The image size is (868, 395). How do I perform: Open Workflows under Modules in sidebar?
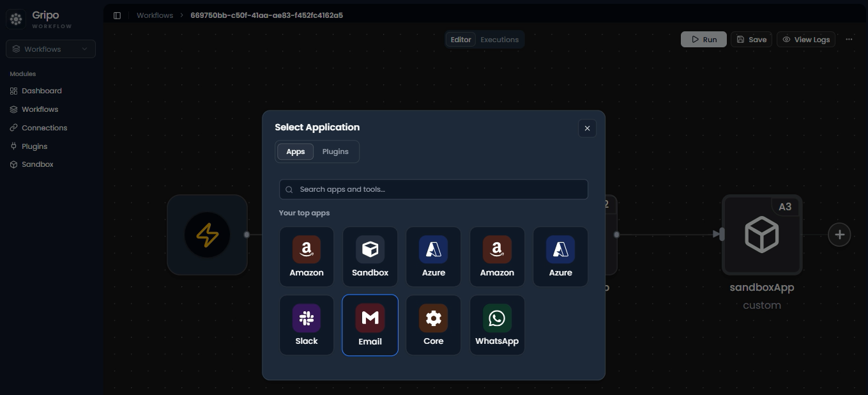(x=40, y=109)
